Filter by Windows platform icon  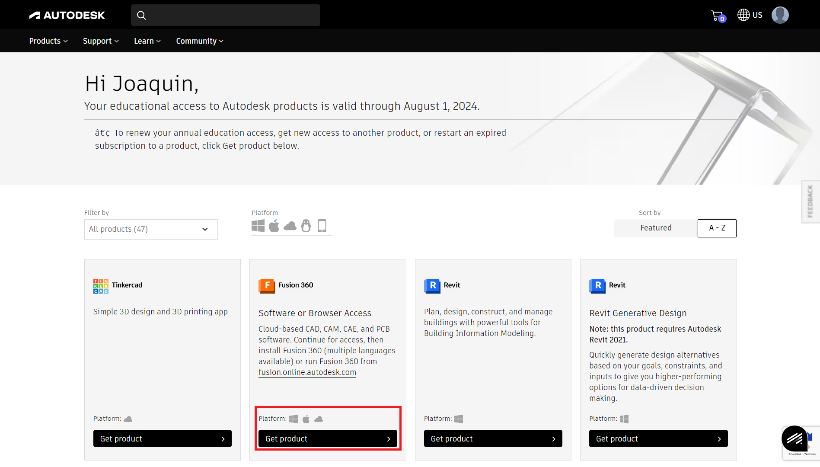(x=258, y=225)
